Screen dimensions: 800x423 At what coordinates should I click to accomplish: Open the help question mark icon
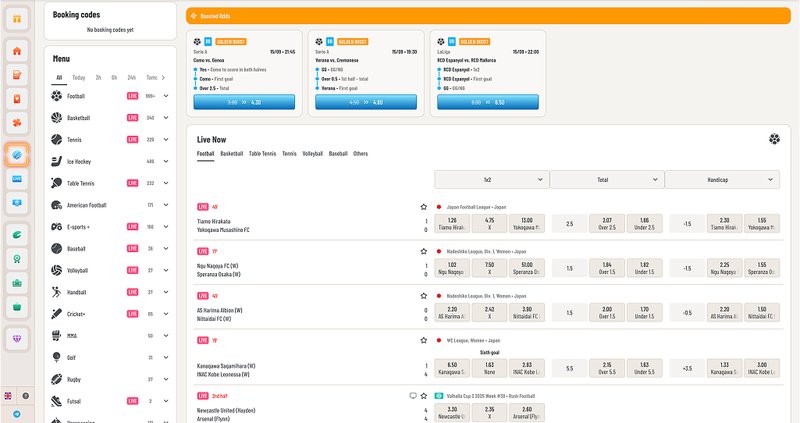point(26,395)
